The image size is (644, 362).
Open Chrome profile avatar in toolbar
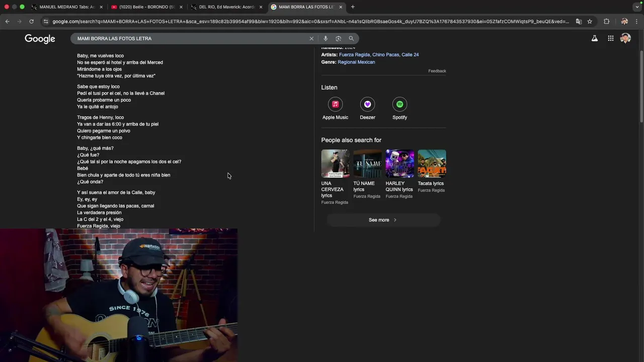click(x=624, y=22)
